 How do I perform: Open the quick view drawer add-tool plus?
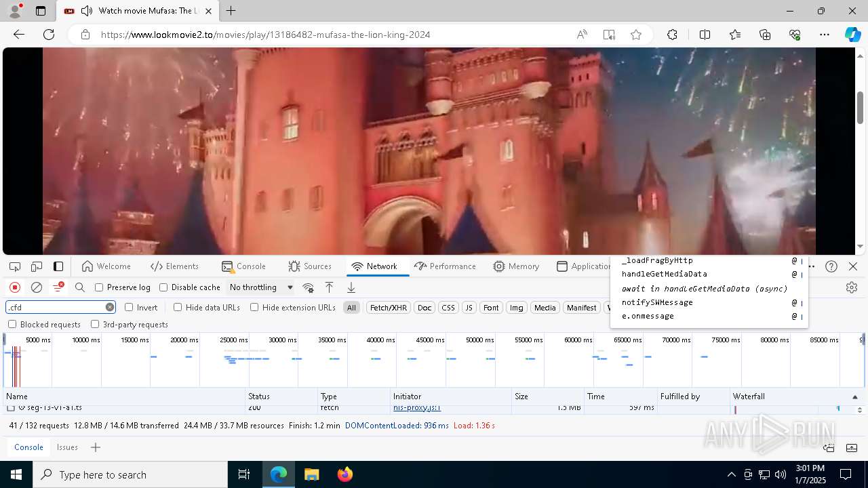pyautogui.click(x=96, y=447)
